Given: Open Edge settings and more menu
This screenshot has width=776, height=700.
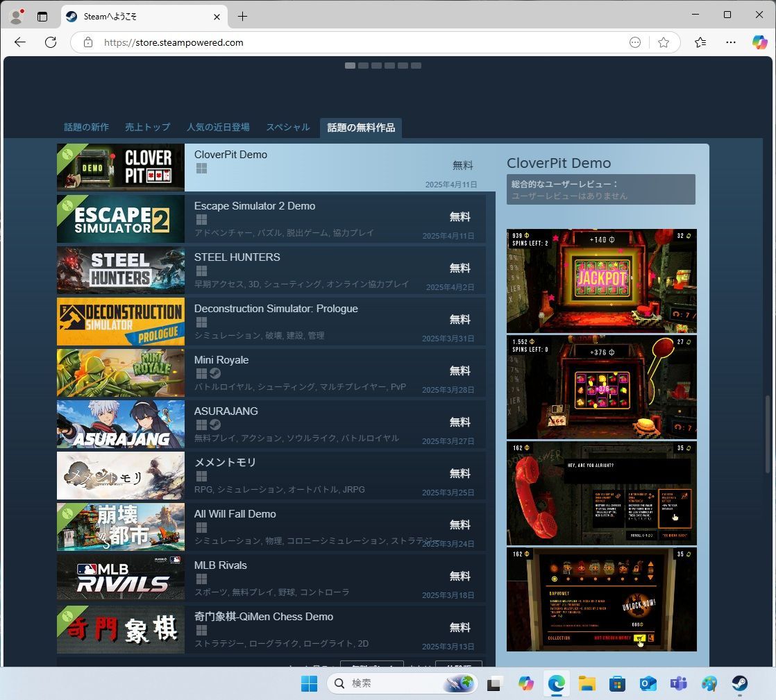Looking at the screenshot, I should coord(731,42).
